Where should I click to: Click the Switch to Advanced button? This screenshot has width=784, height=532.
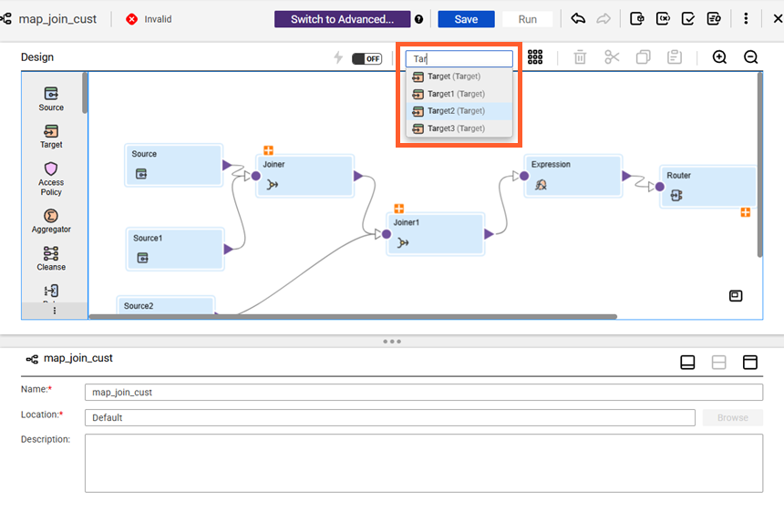pyautogui.click(x=342, y=19)
